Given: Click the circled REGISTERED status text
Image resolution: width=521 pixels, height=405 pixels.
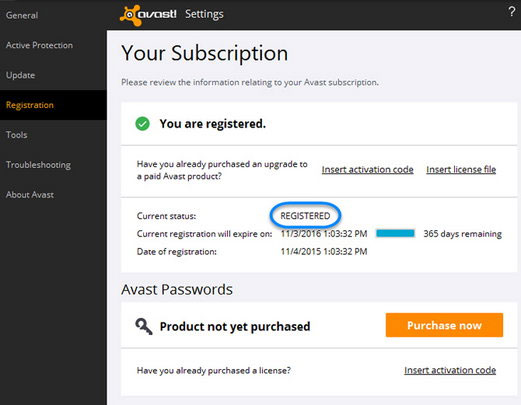Looking at the screenshot, I should 305,216.
